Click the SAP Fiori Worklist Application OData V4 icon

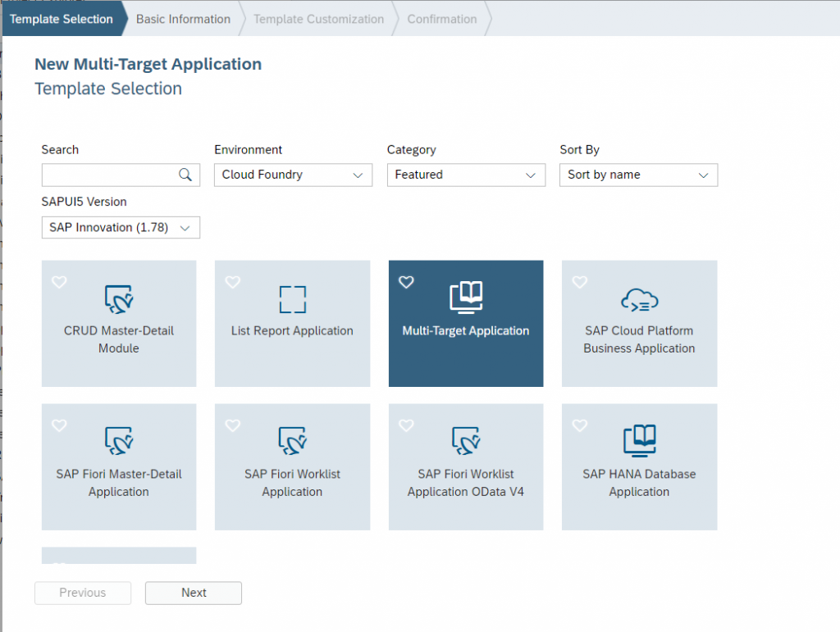(x=466, y=441)
